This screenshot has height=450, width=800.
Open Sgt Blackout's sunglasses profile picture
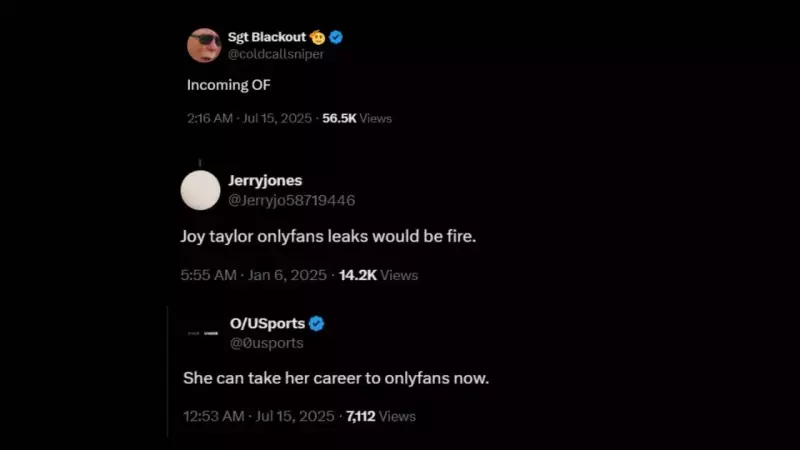tap(204, 45)
